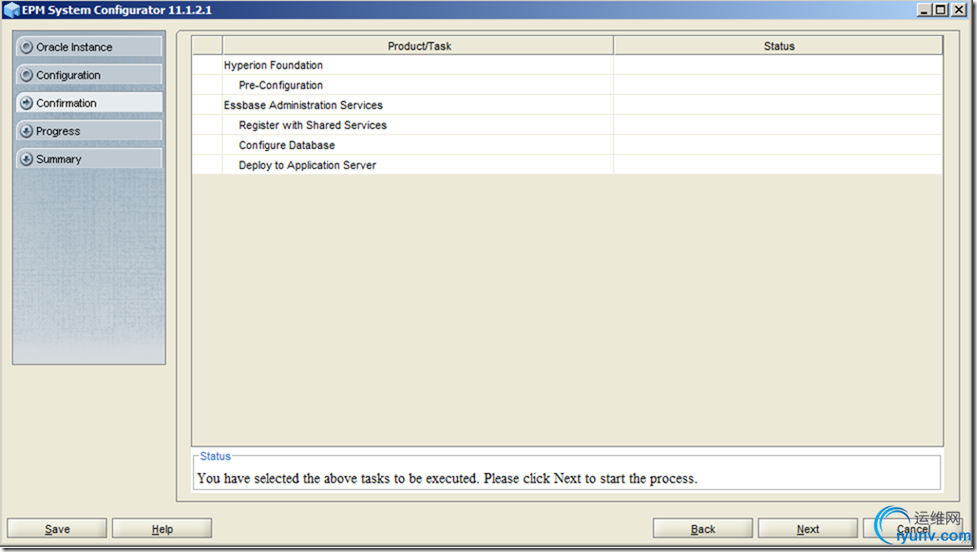977x552 pixels.
Task: Open Help
Action: tap(162, 528)
